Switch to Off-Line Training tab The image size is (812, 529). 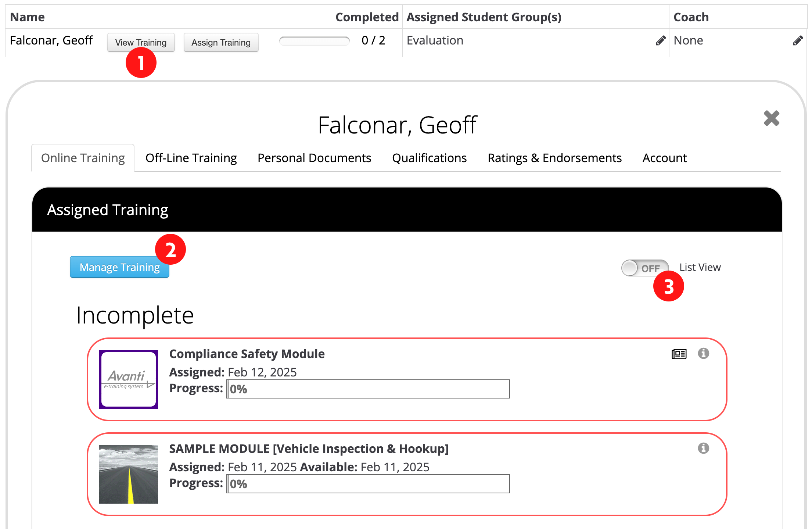pos(191,158)
